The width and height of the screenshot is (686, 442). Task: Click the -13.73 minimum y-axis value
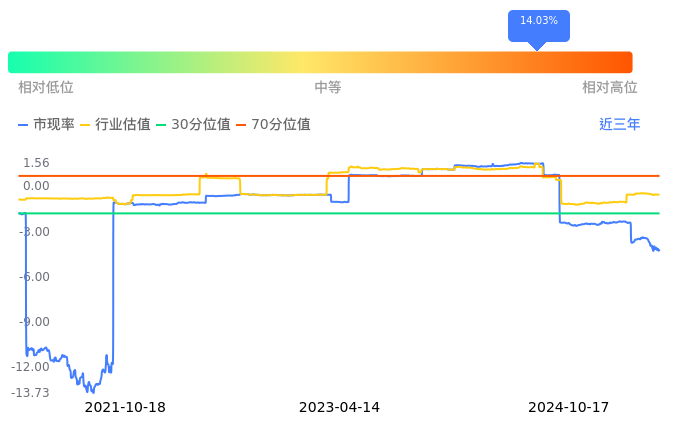(31, 393)
